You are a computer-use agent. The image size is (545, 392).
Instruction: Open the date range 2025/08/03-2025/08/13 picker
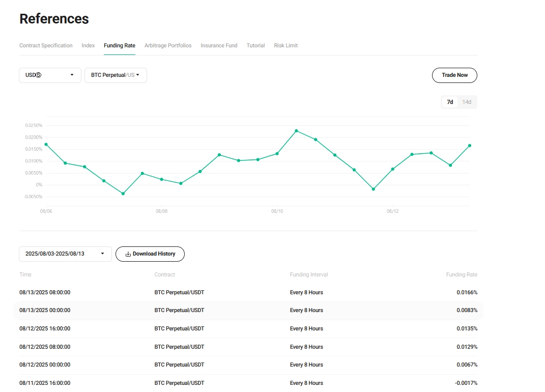[x=65, y=254]
